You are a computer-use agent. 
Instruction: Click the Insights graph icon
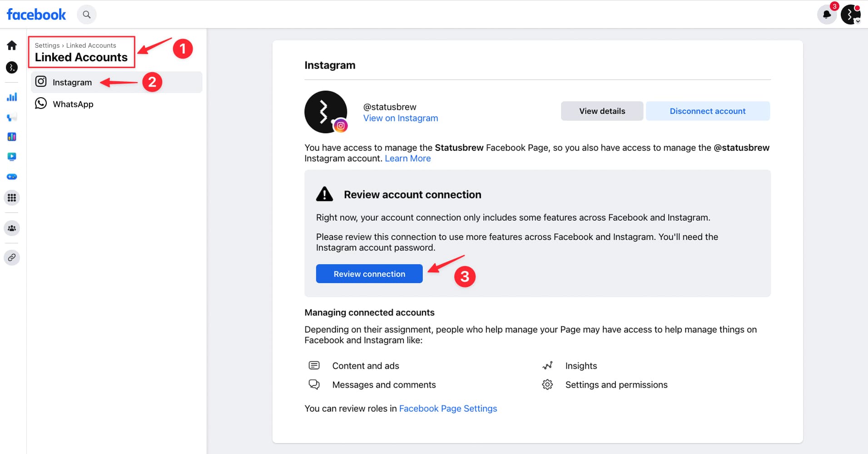pos(547,365)
